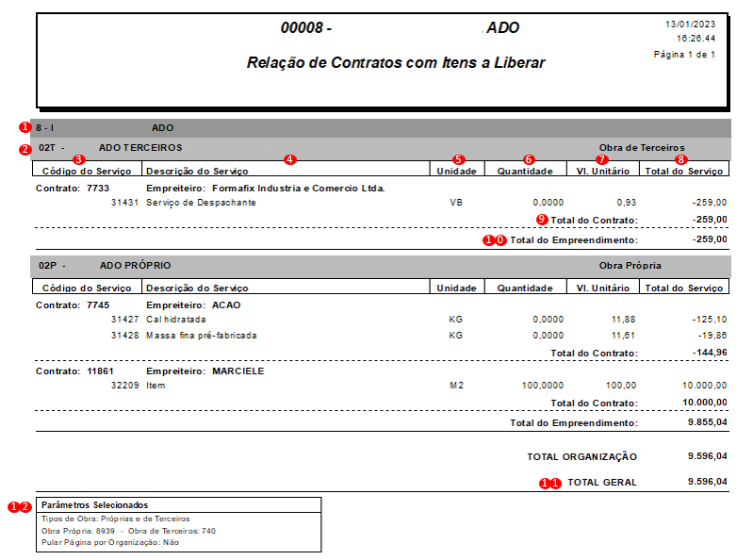Click red marker 1 beside organization row
This screenshot has width=753, height=560.
coord(25,127)
